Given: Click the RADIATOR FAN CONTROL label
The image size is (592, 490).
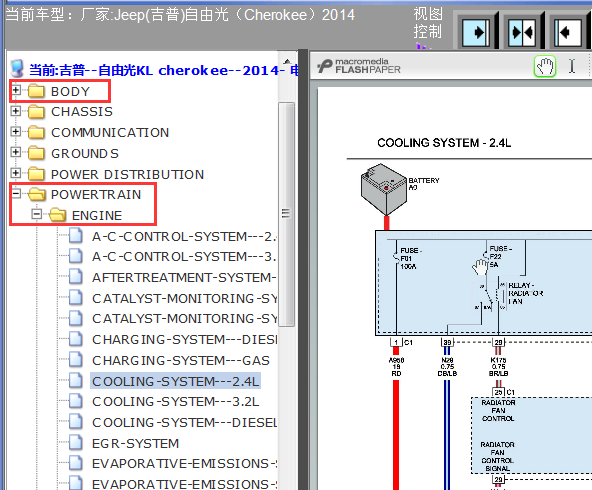Looking at the screenshot, I should click(x=498, y=411).
